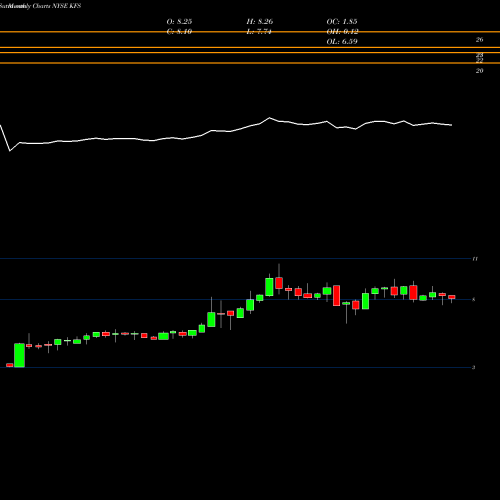Select the low value 'L: 7.74'
Image resolution: width=500 pixels, height=500 pixels.
(x=259, y=32)
